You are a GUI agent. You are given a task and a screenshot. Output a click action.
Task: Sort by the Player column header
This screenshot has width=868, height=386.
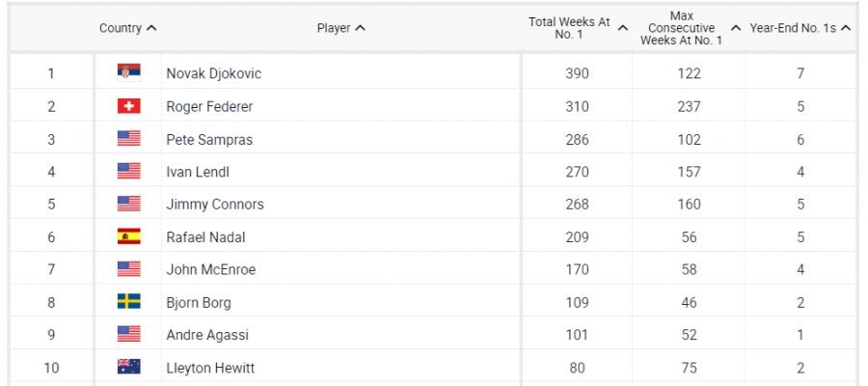(x=340, y=28)
